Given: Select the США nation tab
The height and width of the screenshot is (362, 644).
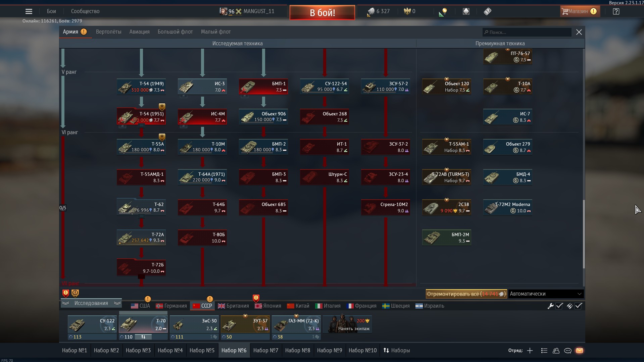Looking at the screenshot, I should point(140,306).
